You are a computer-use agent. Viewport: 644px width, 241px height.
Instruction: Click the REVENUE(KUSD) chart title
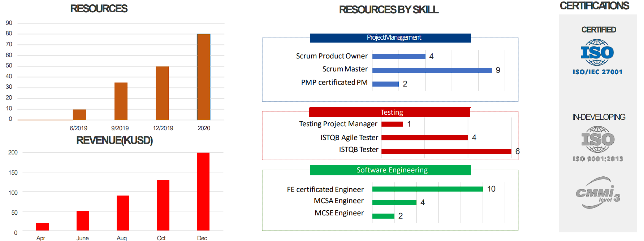[x=114, y=140]
